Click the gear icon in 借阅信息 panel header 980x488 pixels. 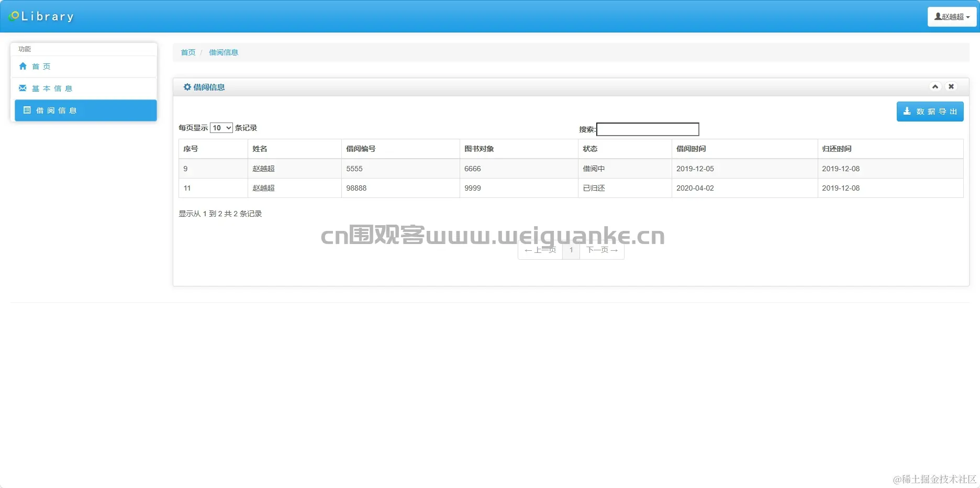pyautogui.click(x=187, y=87)
